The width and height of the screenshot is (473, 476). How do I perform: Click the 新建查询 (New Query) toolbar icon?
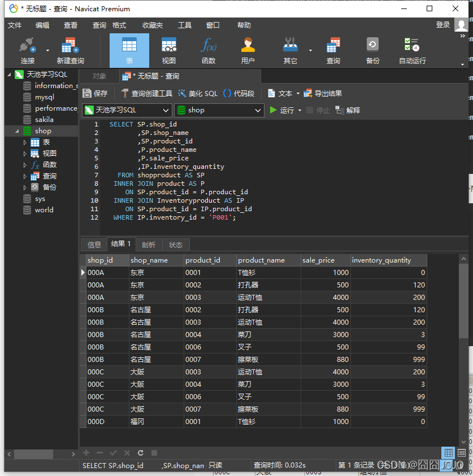click(x=70, y=50)
